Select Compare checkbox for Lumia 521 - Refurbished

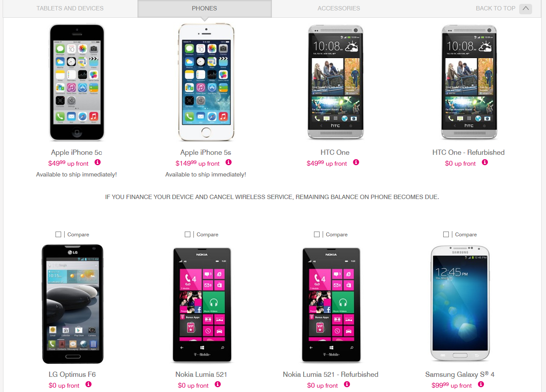(317, 234)
